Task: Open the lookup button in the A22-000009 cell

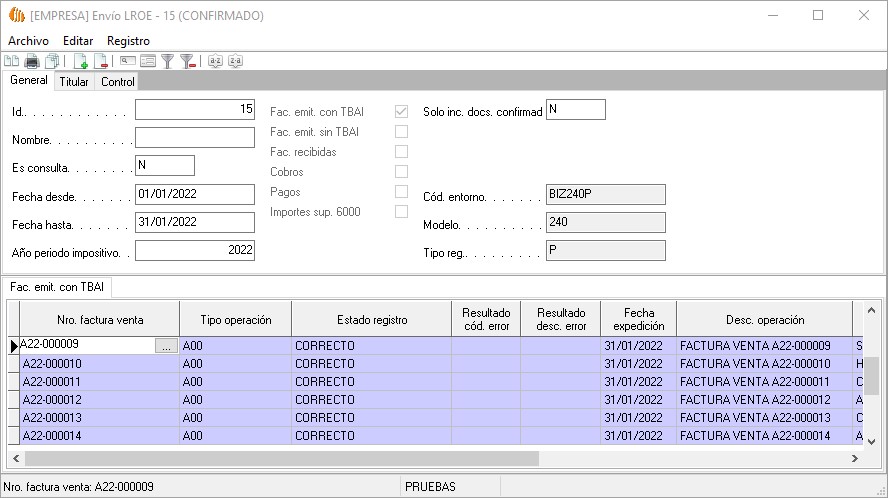Action: [167, 346]
